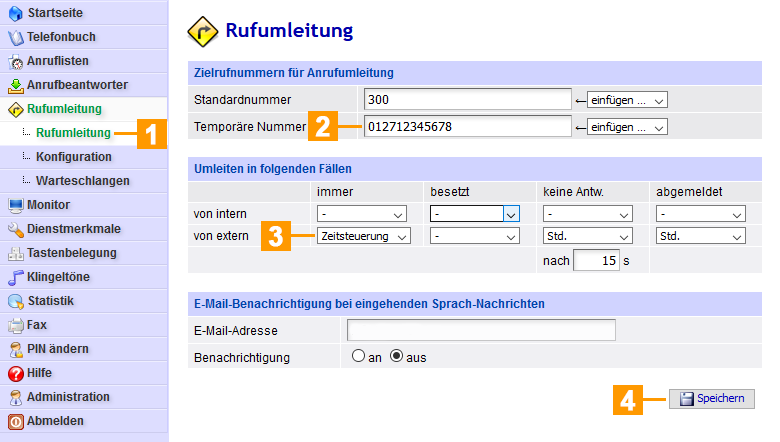Click the Monitor screen icon
780x442 pixels.
(15, 206)
